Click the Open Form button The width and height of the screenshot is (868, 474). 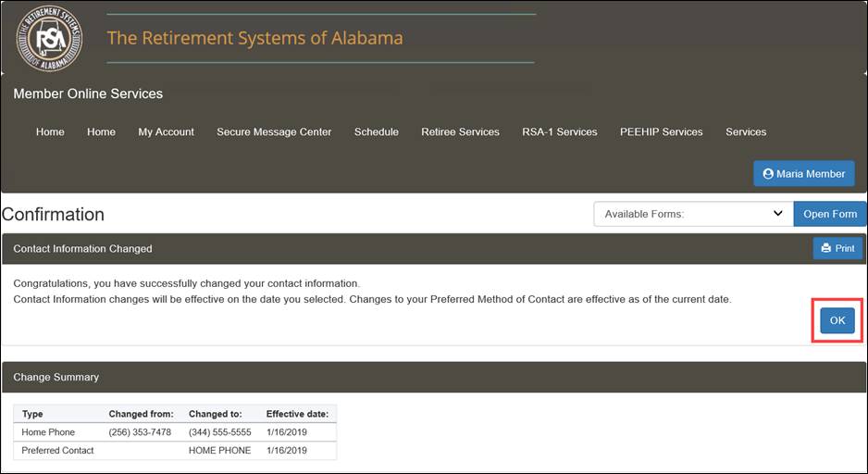coord(829,214)
